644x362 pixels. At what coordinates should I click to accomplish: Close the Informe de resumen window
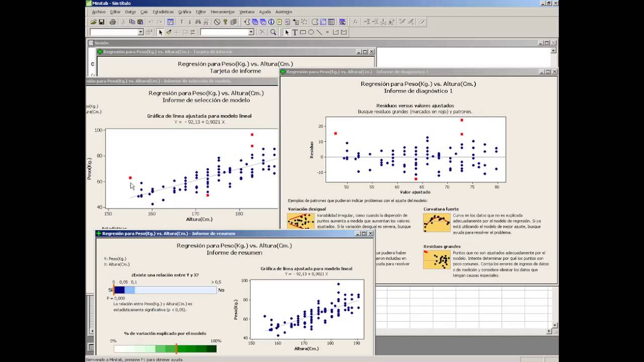click(x=372, y=233)
